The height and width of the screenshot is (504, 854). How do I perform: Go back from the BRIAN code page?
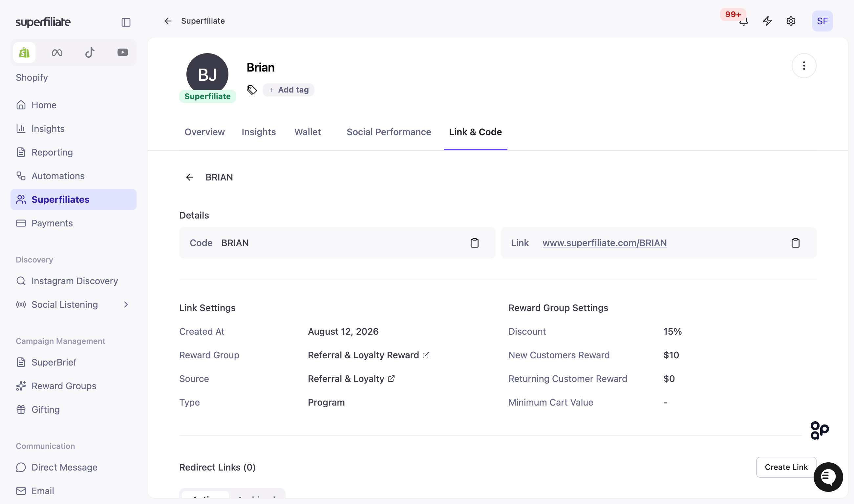tap(190, 177)
